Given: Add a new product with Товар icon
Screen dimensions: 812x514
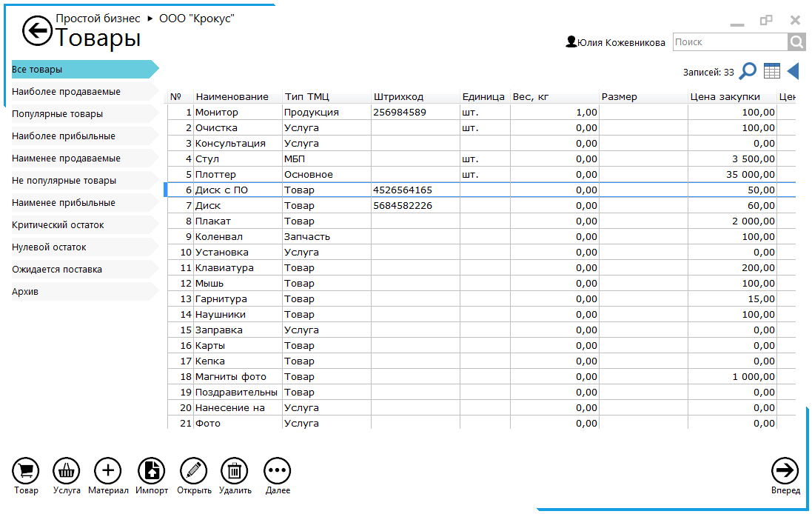Looking at the screenshot, I should tap(25, 470).
